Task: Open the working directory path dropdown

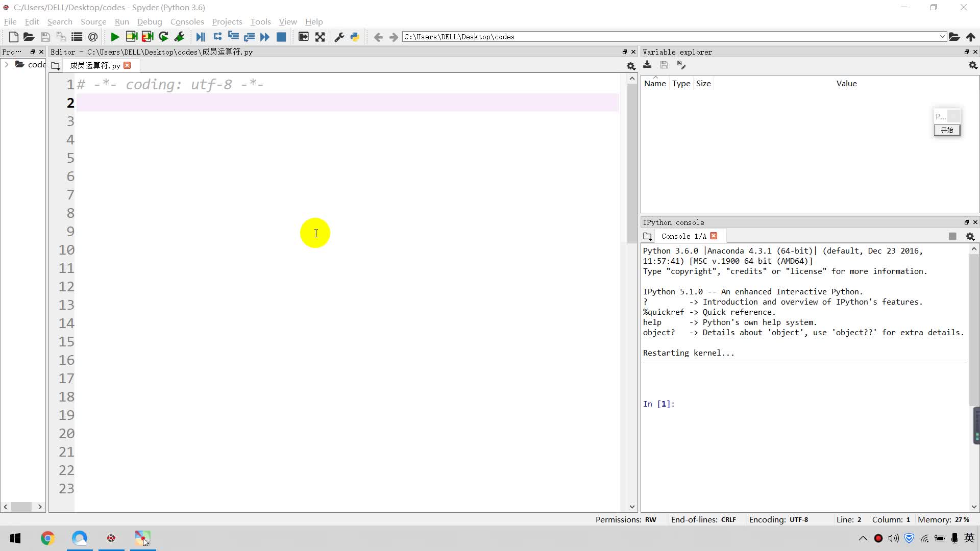Action: coord(942,37)
